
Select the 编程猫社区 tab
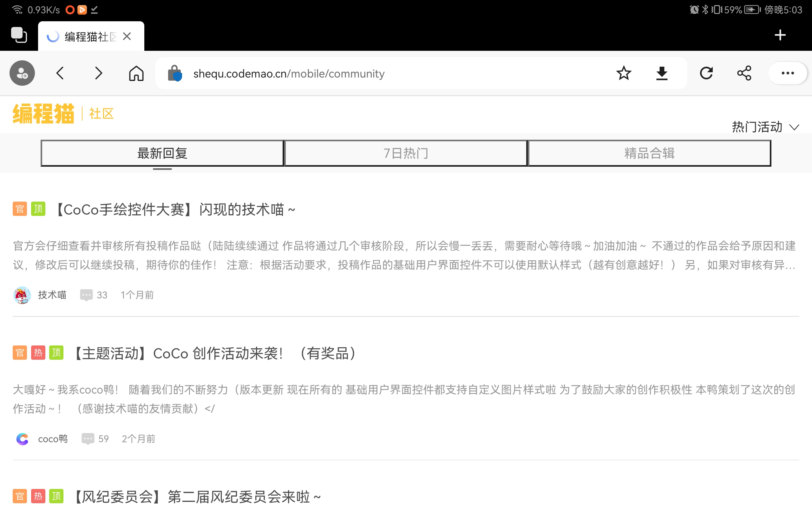pyautogui.click(x=91, y=36)
